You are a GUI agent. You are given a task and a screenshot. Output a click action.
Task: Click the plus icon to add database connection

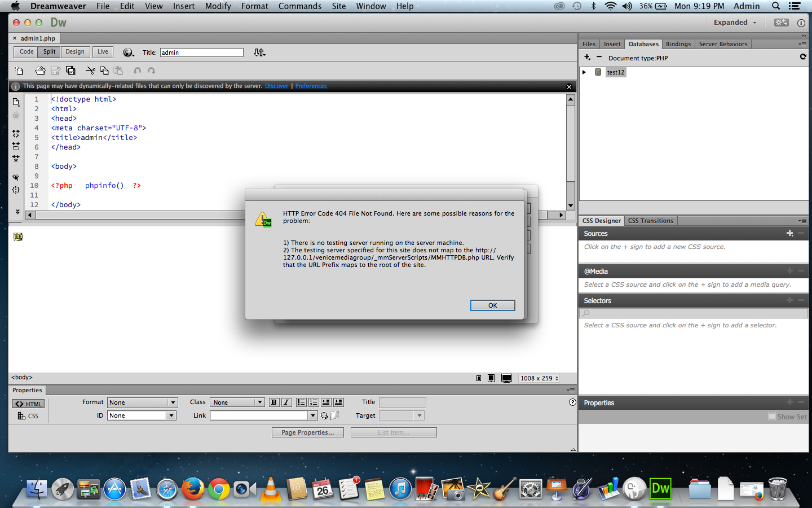click(x=587, y=58)
